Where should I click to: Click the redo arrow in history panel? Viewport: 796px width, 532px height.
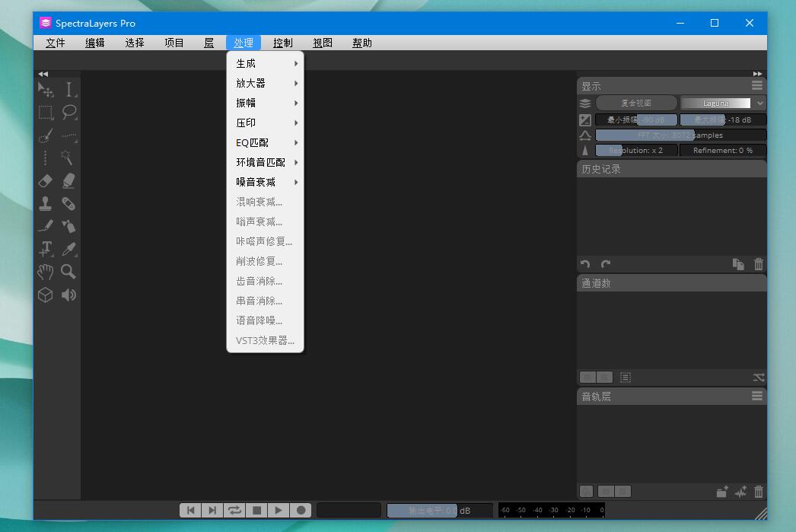coord(606,264)
